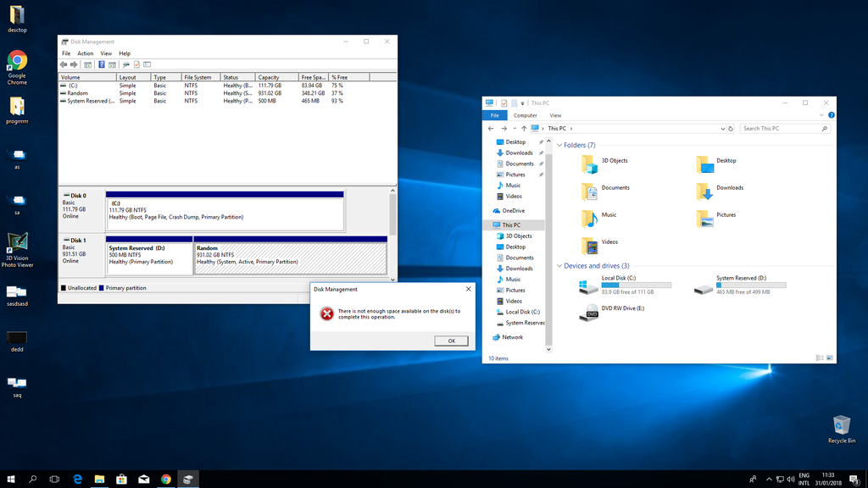Select the Music folder icon in the Folders group
Screen dimensions: 868x488
coord(589,219)
